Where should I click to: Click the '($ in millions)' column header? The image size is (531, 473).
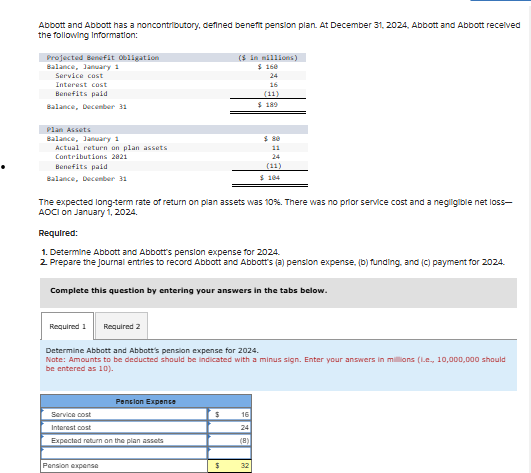[268, 58]
